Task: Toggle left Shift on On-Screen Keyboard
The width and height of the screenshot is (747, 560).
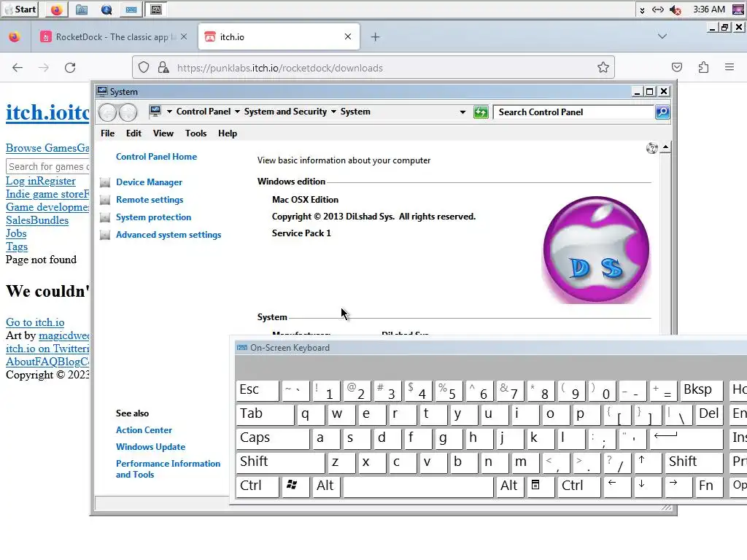Action: [x=280, y=462]
